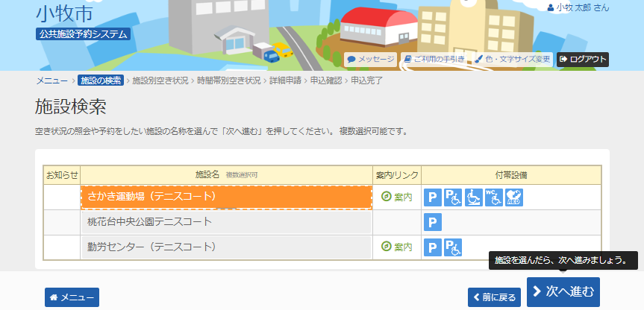
Task: Click the AED icon for さかき運動場
Action: [x=514, y=197]
